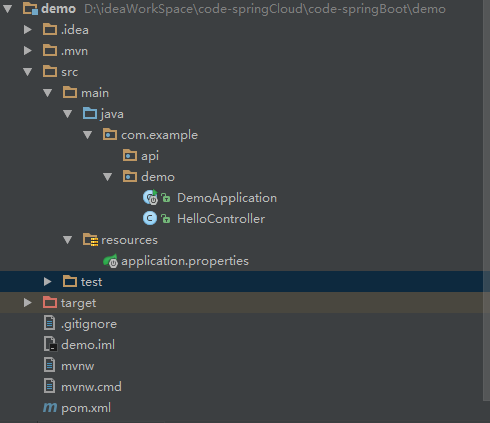
Task: Select the com.example package name
Action: click(x=159, y=135)
